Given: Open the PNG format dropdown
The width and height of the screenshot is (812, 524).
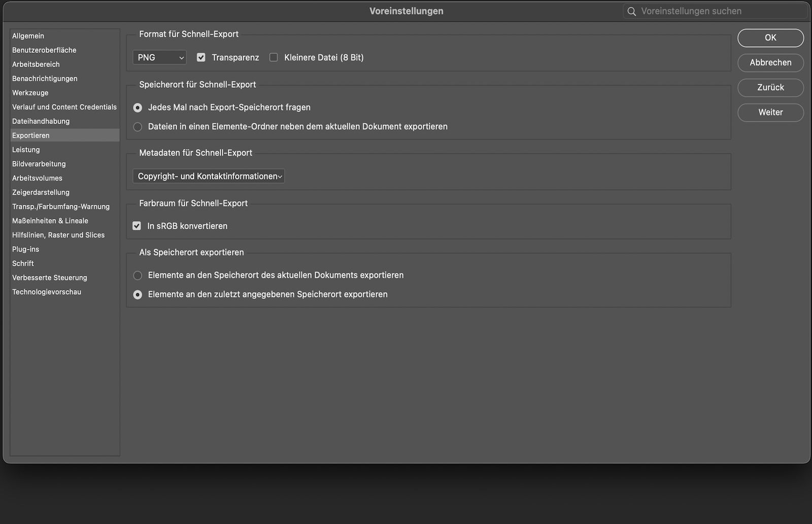Looking at the screenshot, I should [159, 57].
